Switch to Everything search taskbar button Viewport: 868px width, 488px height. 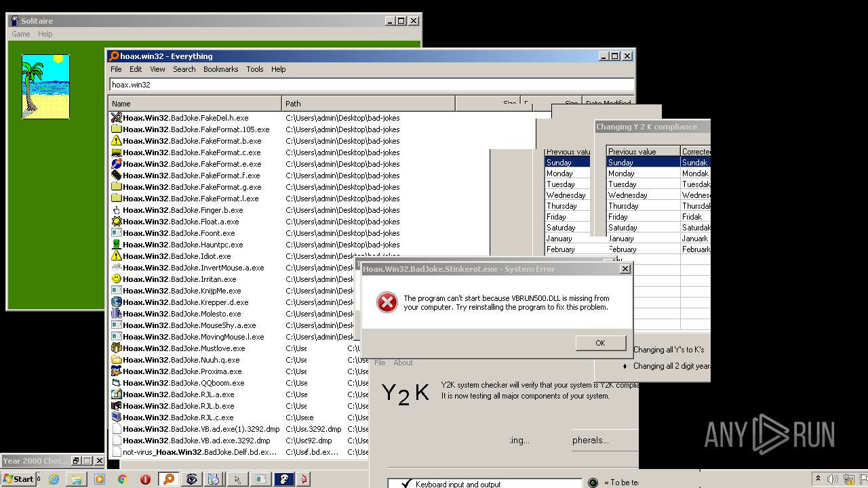tap(168, 479)
